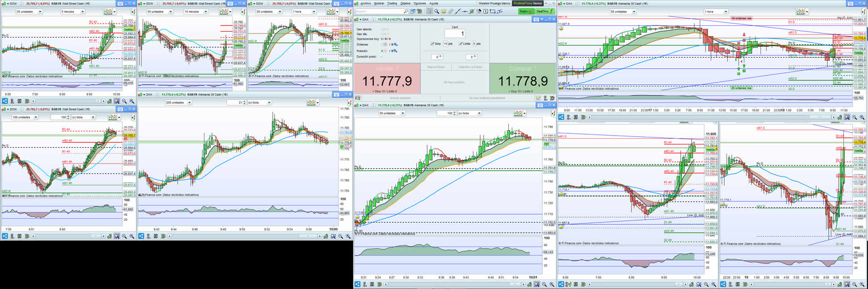The width and height of the screenshot is (868, 289).
Task: Click the Cant quantity field showing 1
Action: pos(455,33)
